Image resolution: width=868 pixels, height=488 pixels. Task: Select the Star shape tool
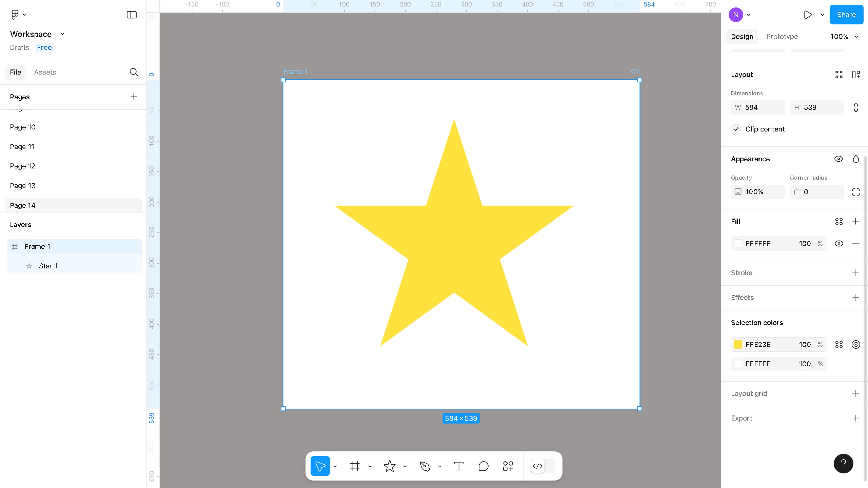click(390, 466)
